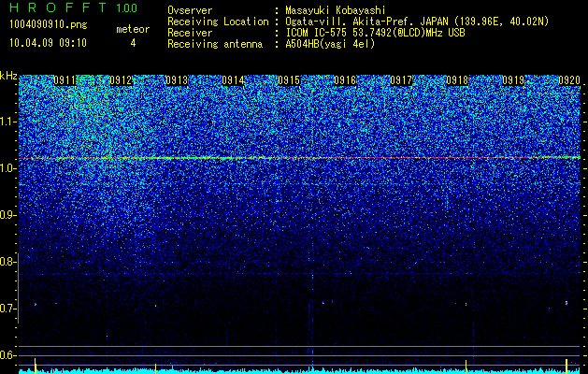Click the 0919 time marker
This screenshot has width=588, height=374.
click(x=513, y=80)
